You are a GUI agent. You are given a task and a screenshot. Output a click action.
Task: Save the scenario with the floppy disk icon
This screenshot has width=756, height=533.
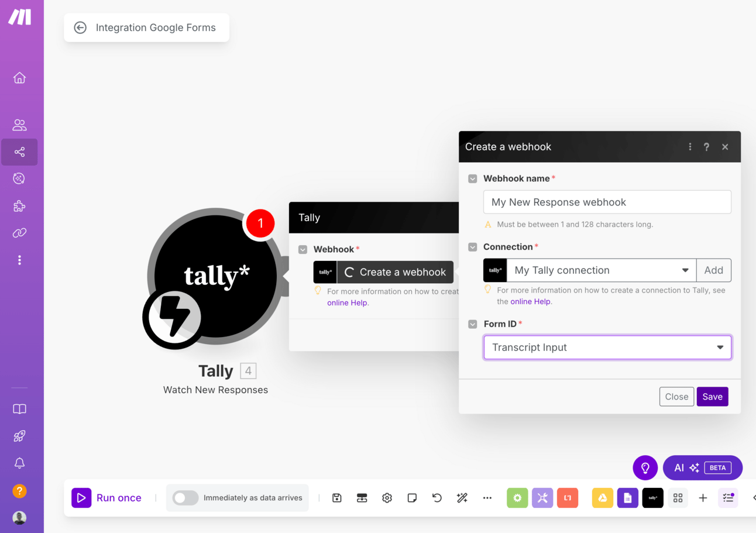tap(337, 498)
